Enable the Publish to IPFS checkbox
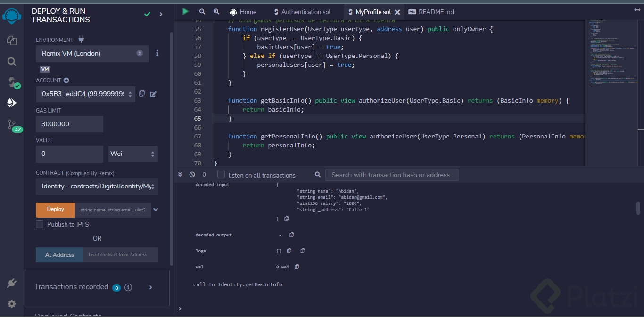644x317 pixels. pyautogui.click(x=40, y=224)
